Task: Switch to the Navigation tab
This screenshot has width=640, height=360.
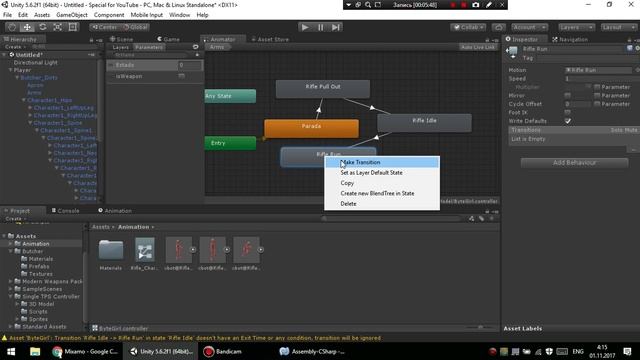Action: [x=570, y=39]
